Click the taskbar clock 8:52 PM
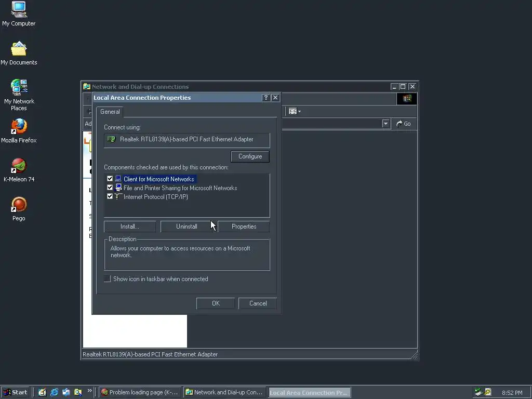The width and height of the screenshot is (532, 399). pos(512,393)
